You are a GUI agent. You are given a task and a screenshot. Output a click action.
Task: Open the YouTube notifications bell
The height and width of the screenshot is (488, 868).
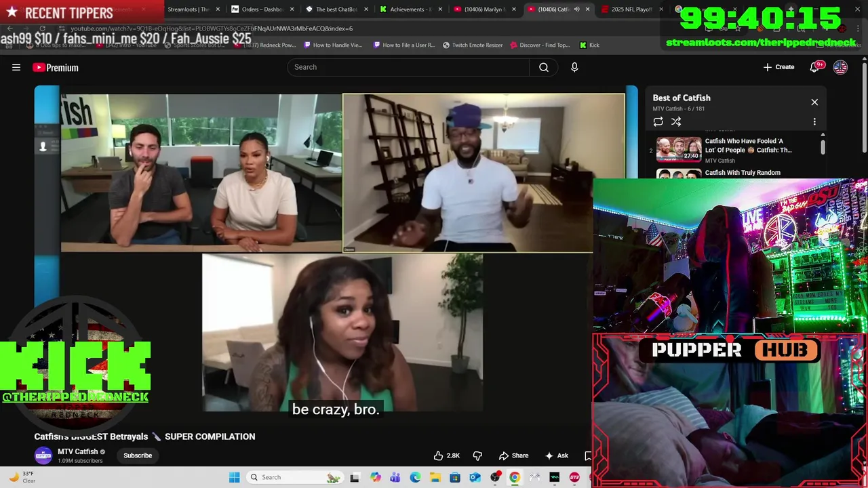click(x=815, y=67)
